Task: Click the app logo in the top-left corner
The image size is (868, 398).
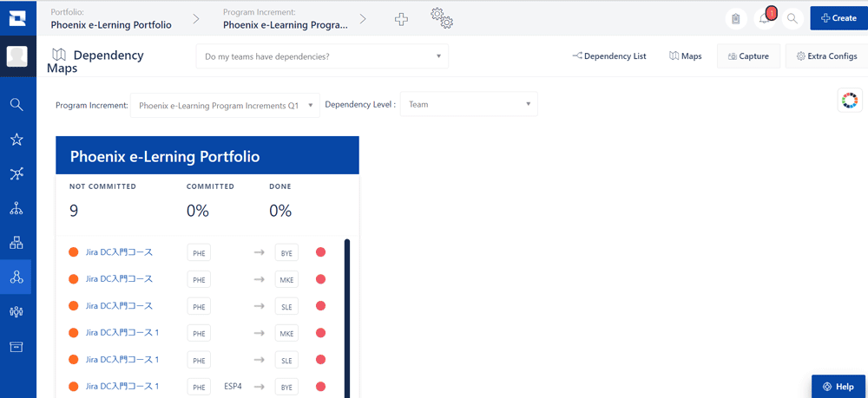Action: (17, 17)
